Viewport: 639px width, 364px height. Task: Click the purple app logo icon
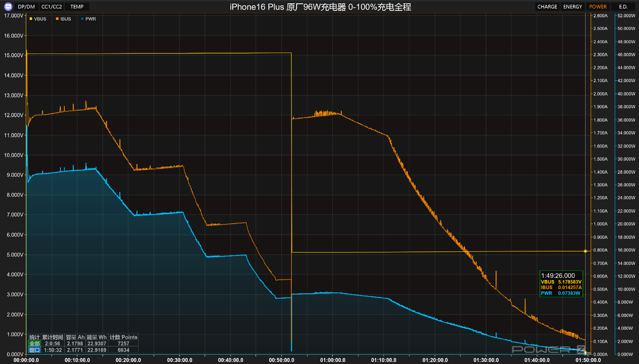[x=8, y=7]
